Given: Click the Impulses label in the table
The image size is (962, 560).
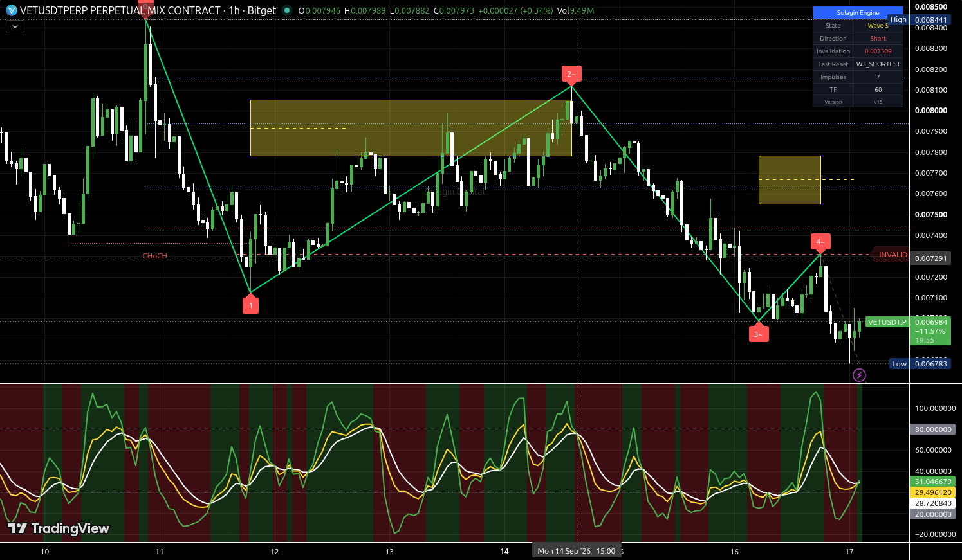Looking at the screenshot, I should click(x=833, y=77).
